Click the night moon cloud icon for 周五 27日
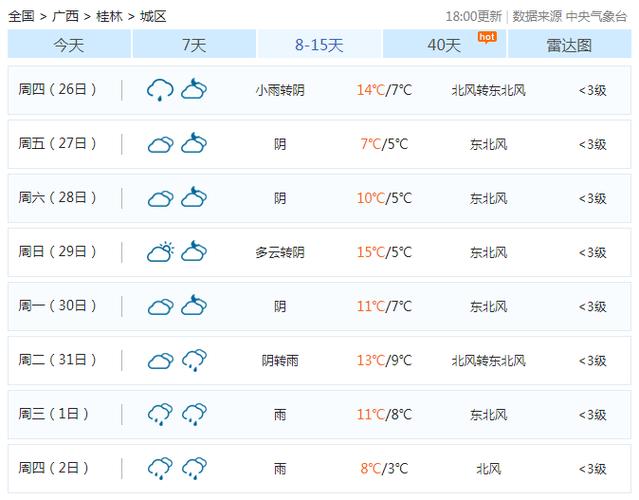 [x=194, y=143]
